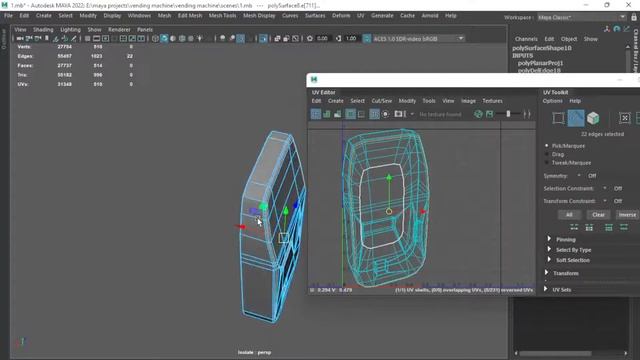Open the Workspace Maya Classic dropdown

tap(582, 17)
